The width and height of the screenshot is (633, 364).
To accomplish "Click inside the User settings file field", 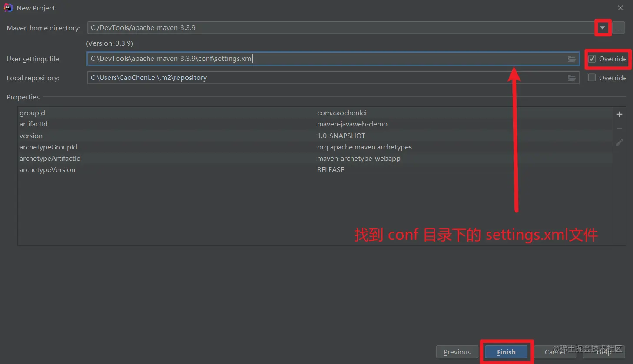I will point(333,59).
